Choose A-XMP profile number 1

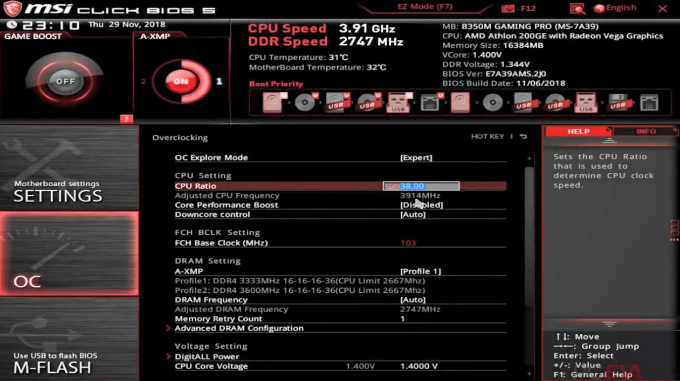point(219,81)
